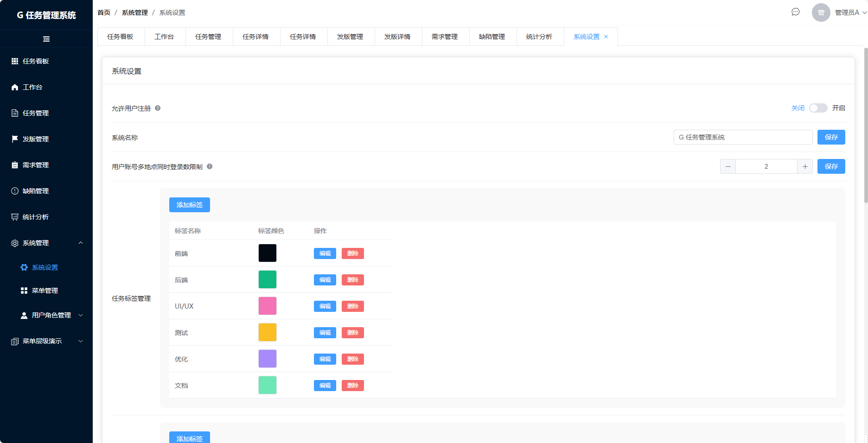Toggle the 允许用户注册 switch
Viewport: 868px width, 443px height.
coord(818,108)
